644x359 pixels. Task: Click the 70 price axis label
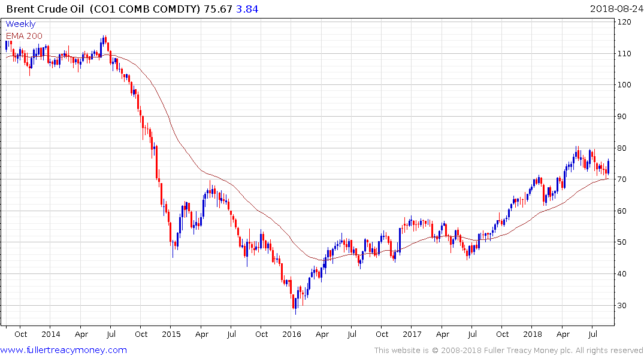622,180
